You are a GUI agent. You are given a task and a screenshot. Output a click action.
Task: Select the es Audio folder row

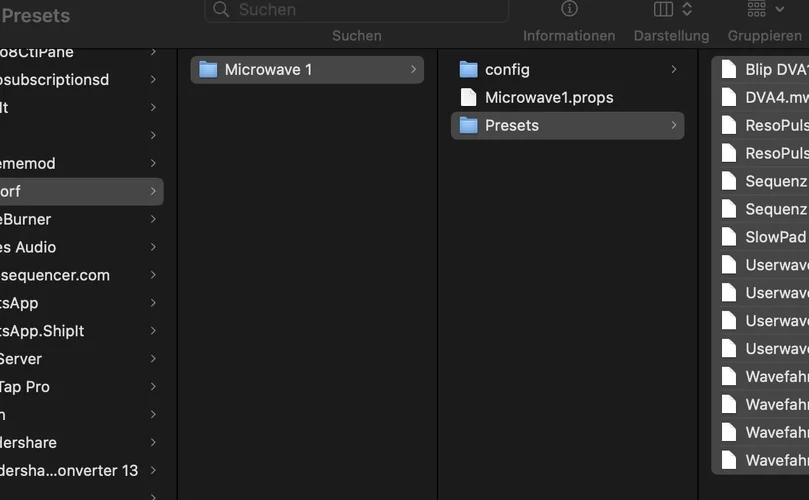click(x=82, y=247)
